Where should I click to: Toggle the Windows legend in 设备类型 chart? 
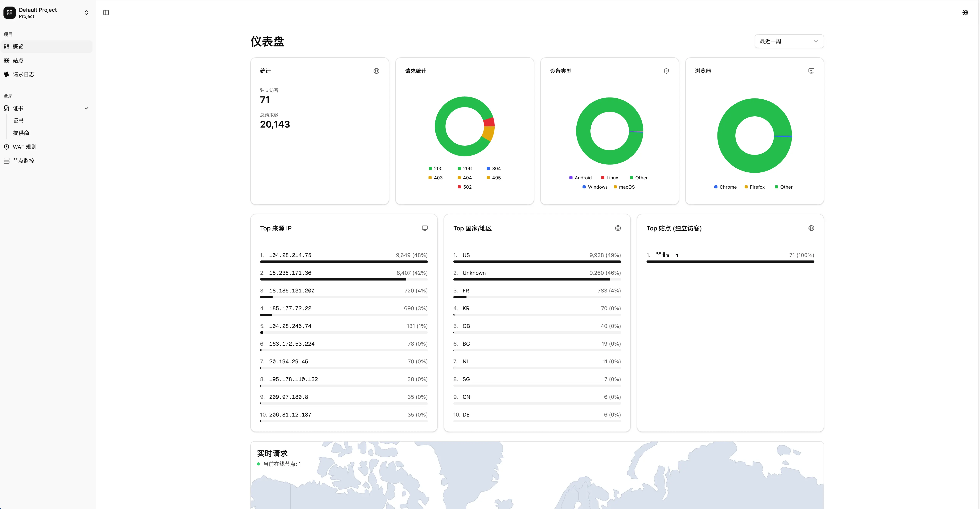coord(595,187)
